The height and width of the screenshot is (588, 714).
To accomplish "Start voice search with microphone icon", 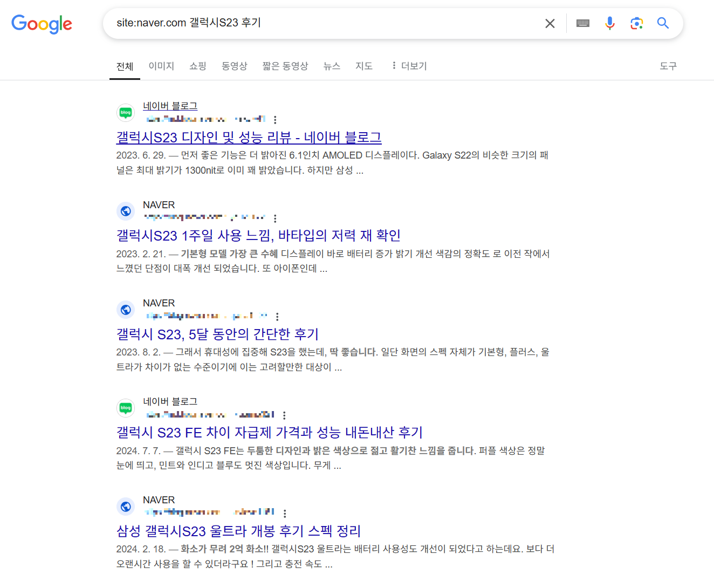I will tap(610, 23).
